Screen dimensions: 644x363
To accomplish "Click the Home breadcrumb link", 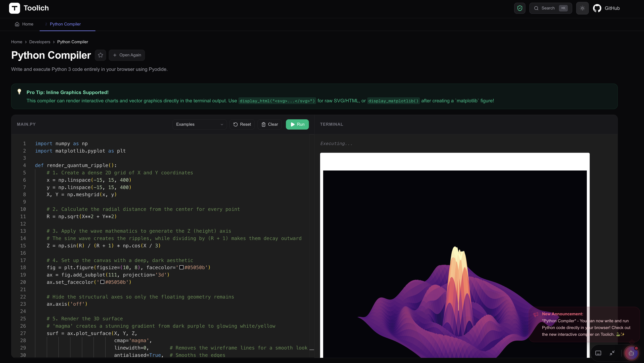I will (x=16, y=42).
